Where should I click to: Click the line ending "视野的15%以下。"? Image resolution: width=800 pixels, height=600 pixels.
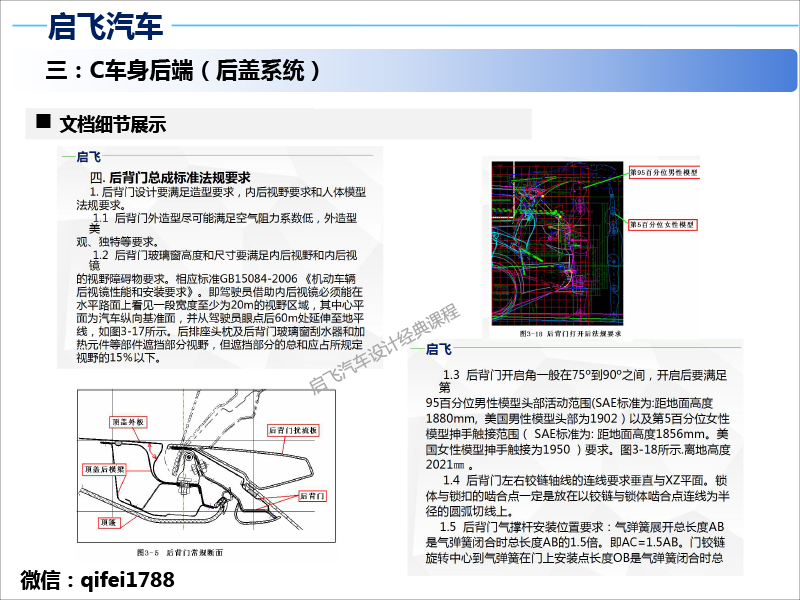coord(119,358)
